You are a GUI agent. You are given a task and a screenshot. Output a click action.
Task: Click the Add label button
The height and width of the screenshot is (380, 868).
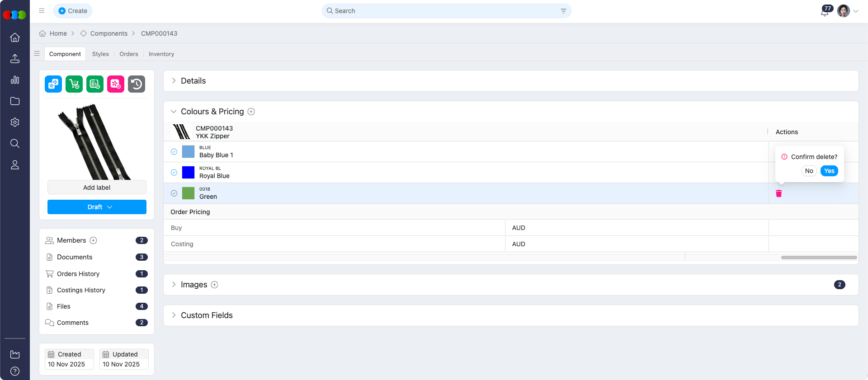click(x=97, y=188)
